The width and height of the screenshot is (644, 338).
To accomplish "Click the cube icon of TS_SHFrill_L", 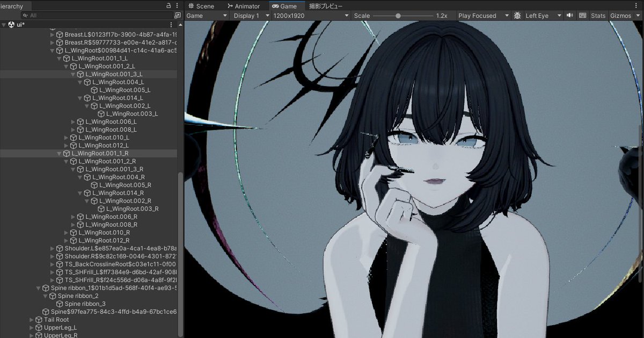I will pos(60,272).
